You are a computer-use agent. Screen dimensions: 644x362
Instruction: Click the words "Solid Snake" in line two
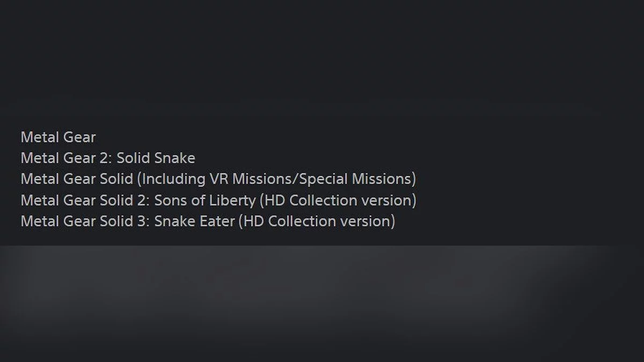click(156, 158)
